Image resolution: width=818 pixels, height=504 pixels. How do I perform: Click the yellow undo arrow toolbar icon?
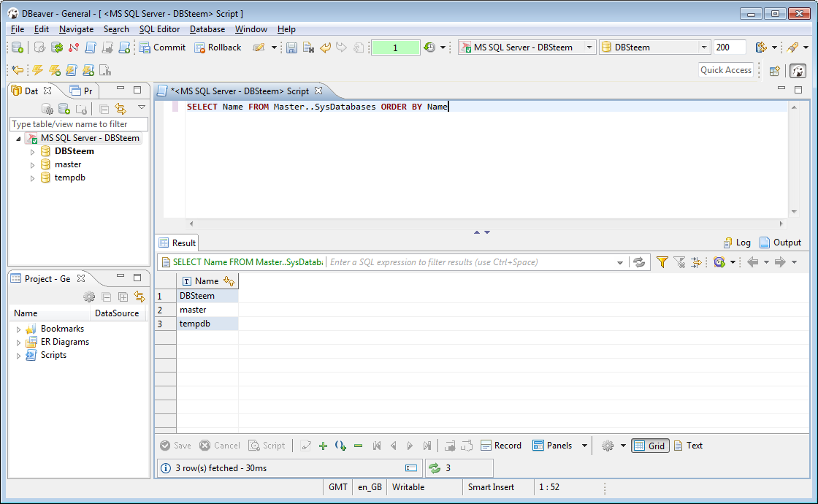tap(326, 47)
